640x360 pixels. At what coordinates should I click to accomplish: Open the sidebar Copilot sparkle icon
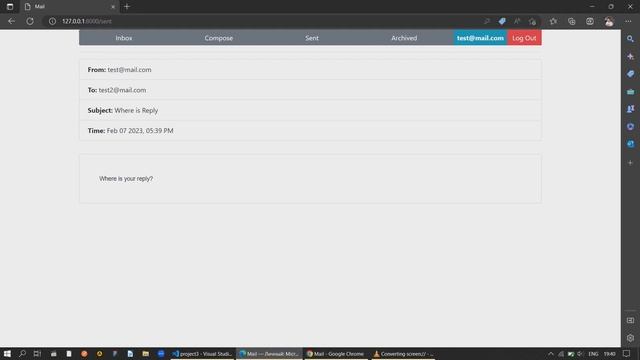point(631,56)
